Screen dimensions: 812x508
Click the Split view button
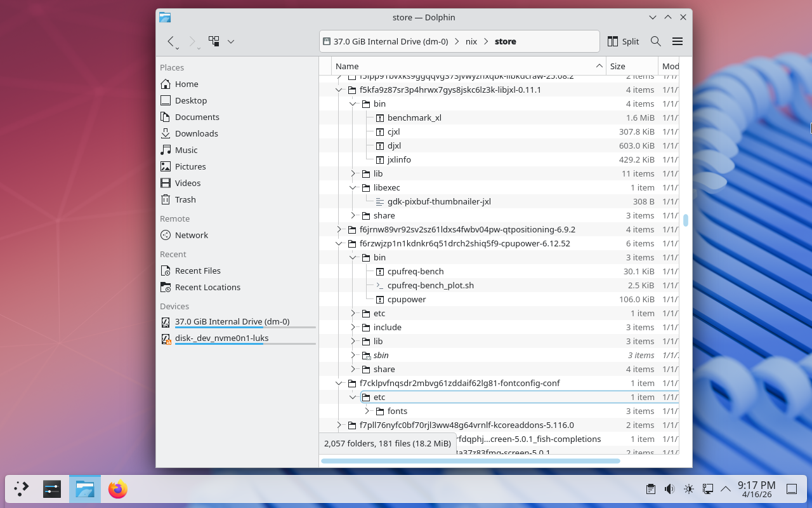[623, 41]
